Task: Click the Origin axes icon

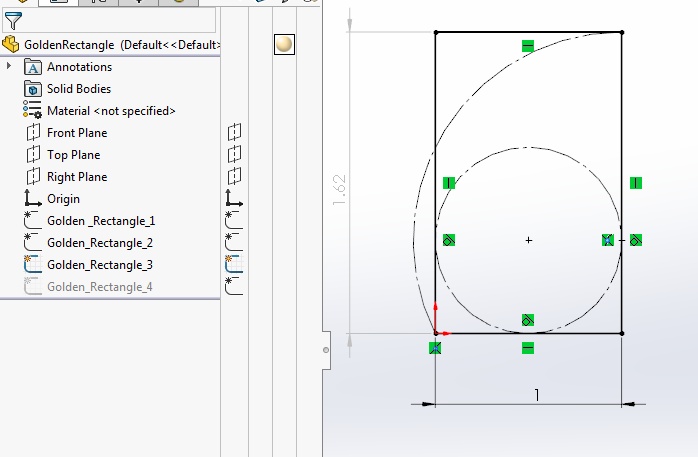Action: tap(32, 198)
